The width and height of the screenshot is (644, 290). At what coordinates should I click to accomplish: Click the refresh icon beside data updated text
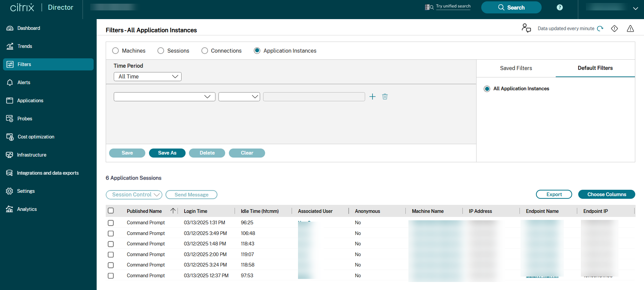coord(600,28)
